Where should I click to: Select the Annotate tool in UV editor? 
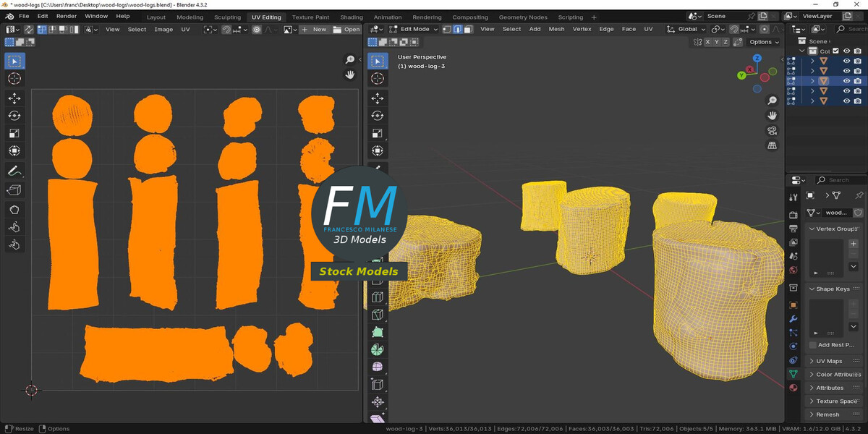14,171
